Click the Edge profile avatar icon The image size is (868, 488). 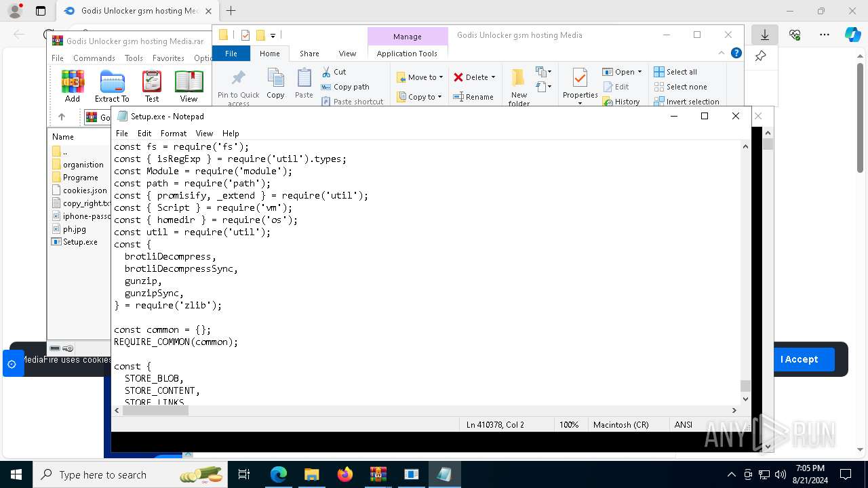tap(15, 11)
